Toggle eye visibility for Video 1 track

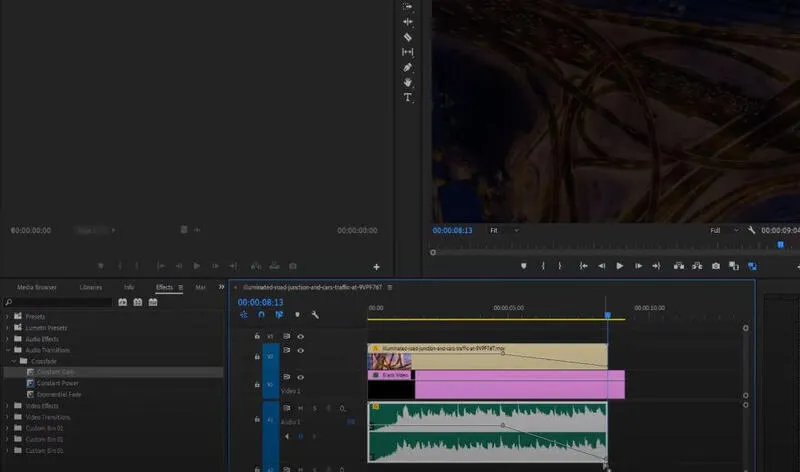click(x=300, y=377)
